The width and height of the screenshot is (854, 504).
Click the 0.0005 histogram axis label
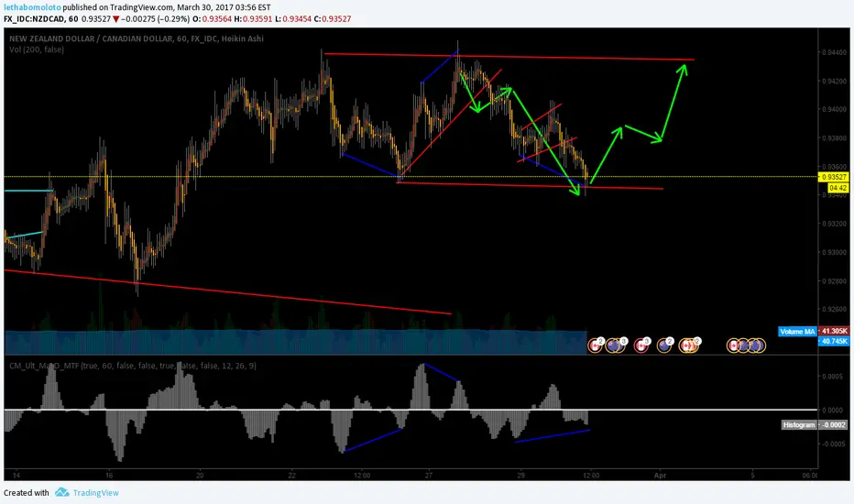pyautogui.click(x=832, y=377)
